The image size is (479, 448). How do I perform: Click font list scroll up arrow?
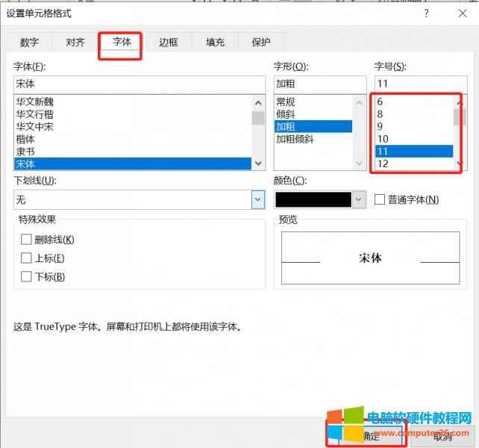pyautogui.click(x=258, y=103)
